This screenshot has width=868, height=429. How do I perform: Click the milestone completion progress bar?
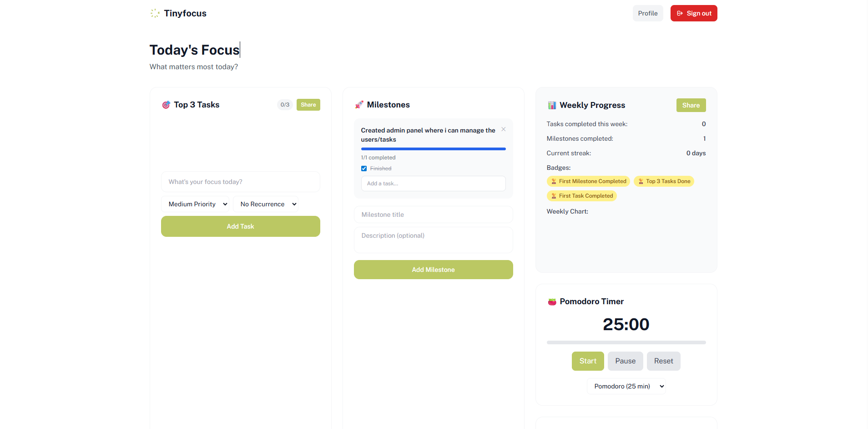[x=433, y=148]
